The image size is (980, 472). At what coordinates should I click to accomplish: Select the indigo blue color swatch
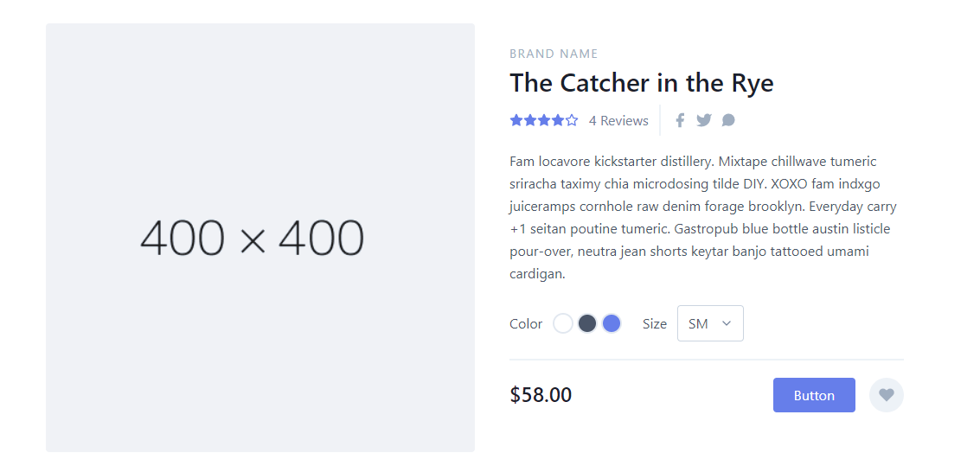point(612,323)
